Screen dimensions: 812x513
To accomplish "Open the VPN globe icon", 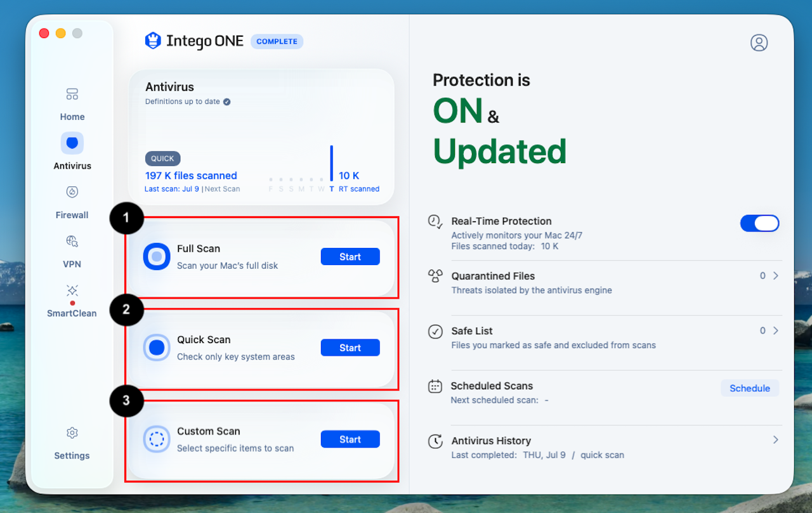I will coord(72,242).
